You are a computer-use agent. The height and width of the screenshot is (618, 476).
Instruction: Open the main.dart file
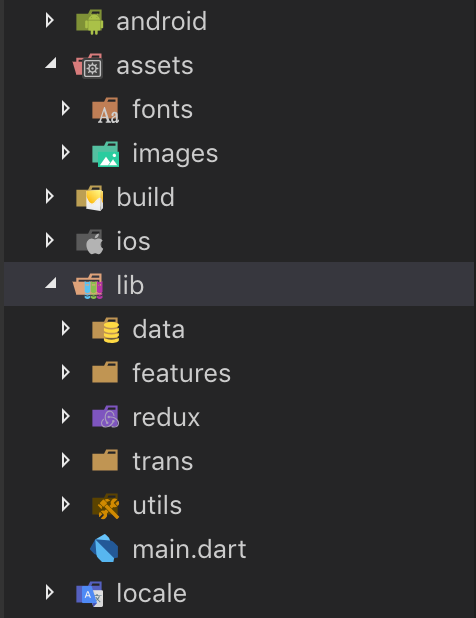pyautogui.click(x=189, y=549)
